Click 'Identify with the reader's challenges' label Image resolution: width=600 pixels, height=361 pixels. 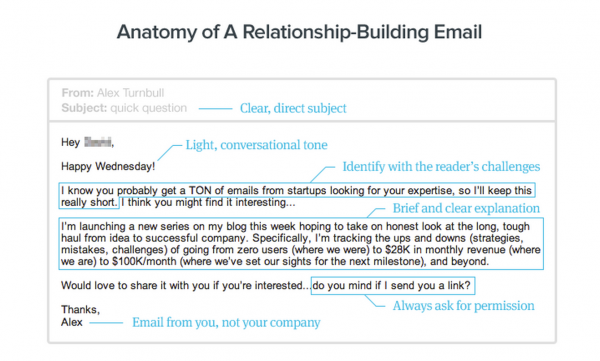(x=441, y=167)
